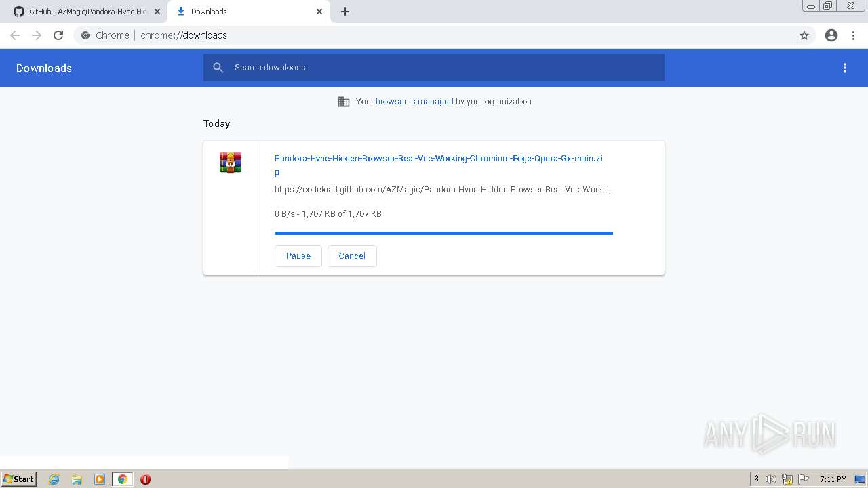Image resolution: width=868 pixels, height=488 pixels.
Task: Reload the downloads page
Action: (58, 35)
